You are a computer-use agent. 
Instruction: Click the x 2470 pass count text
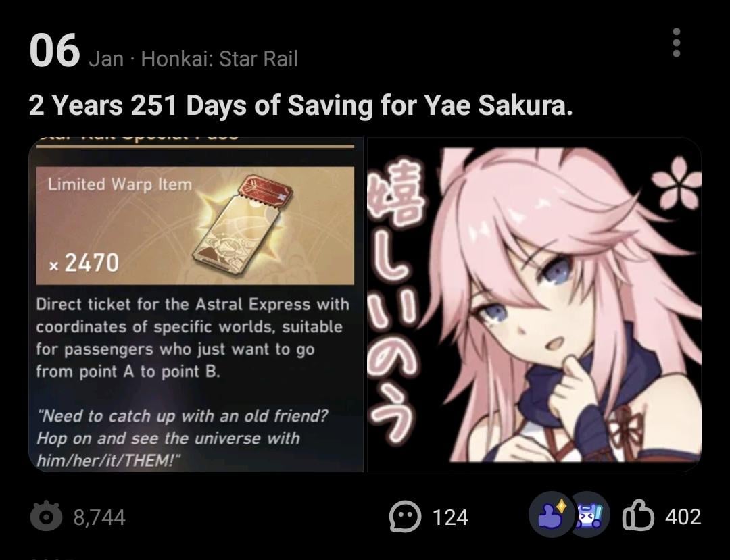84,263
